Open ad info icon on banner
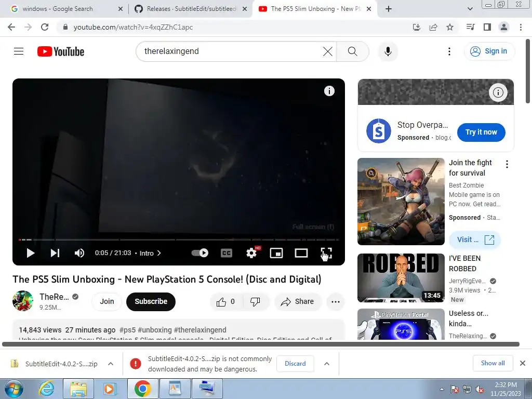The height and width of the screenshot is (399, 532). (x=498, y=92)
